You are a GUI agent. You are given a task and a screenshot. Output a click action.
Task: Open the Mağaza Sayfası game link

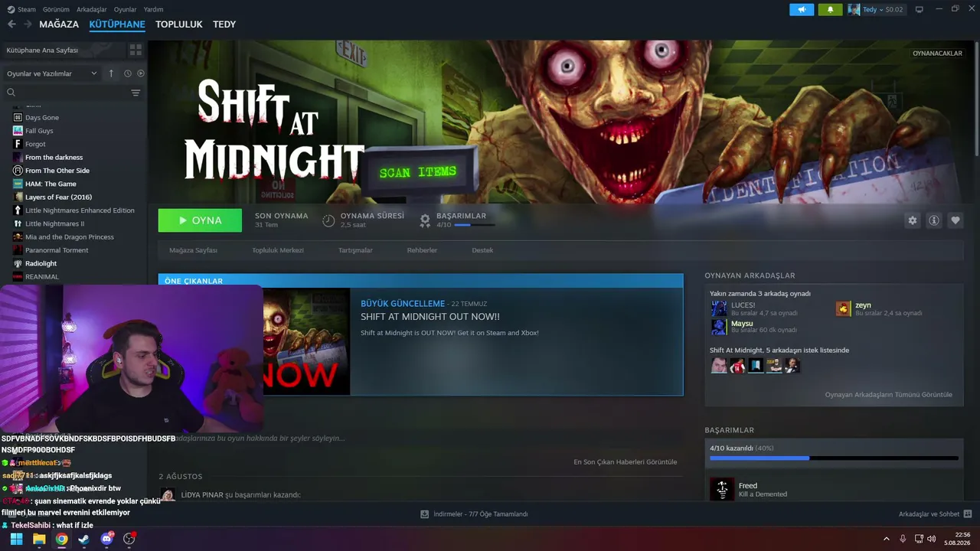[x=193, y=250]
